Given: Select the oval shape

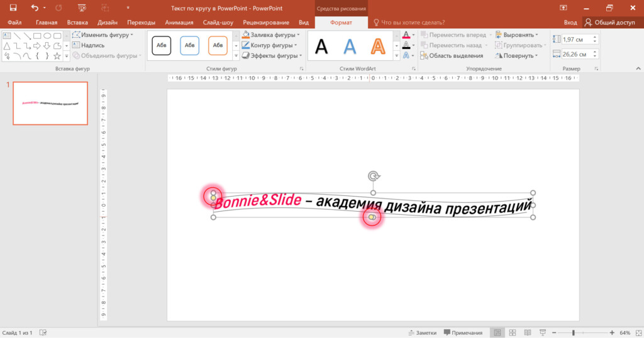Looking at the screenshot, I should point(47,36).
